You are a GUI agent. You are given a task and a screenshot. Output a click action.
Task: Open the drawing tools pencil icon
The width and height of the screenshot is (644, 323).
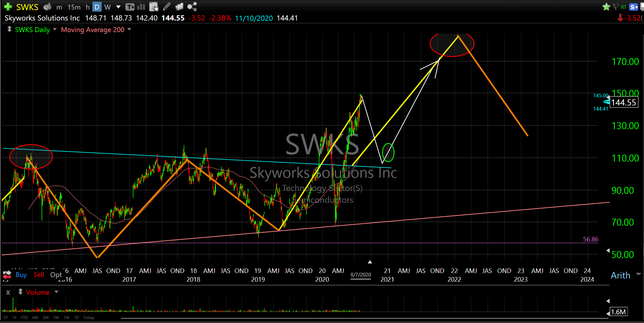tap(167, 6)
